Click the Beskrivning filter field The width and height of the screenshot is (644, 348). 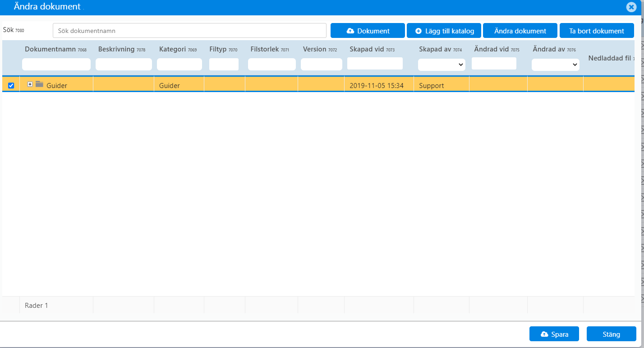(x=124, y=64)
